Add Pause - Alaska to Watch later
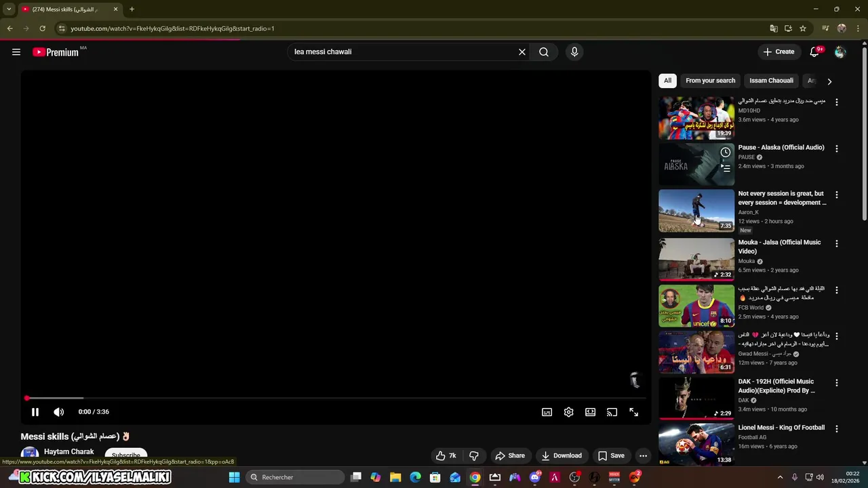Viewport: 868px width, 488px height. click(726, 152)
